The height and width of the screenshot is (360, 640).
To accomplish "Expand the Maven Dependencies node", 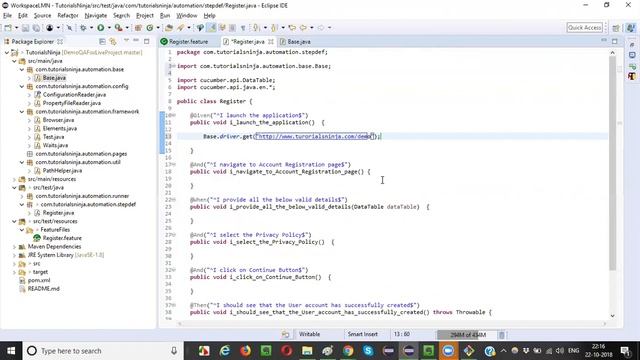I will click(x=14, y=247).
